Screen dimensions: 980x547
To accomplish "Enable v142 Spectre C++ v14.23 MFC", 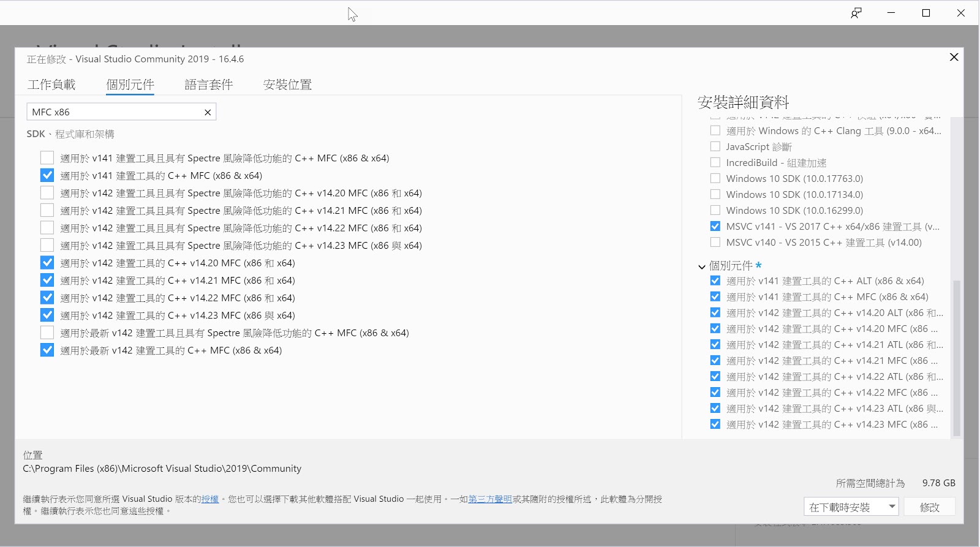I will coord(47,245).
